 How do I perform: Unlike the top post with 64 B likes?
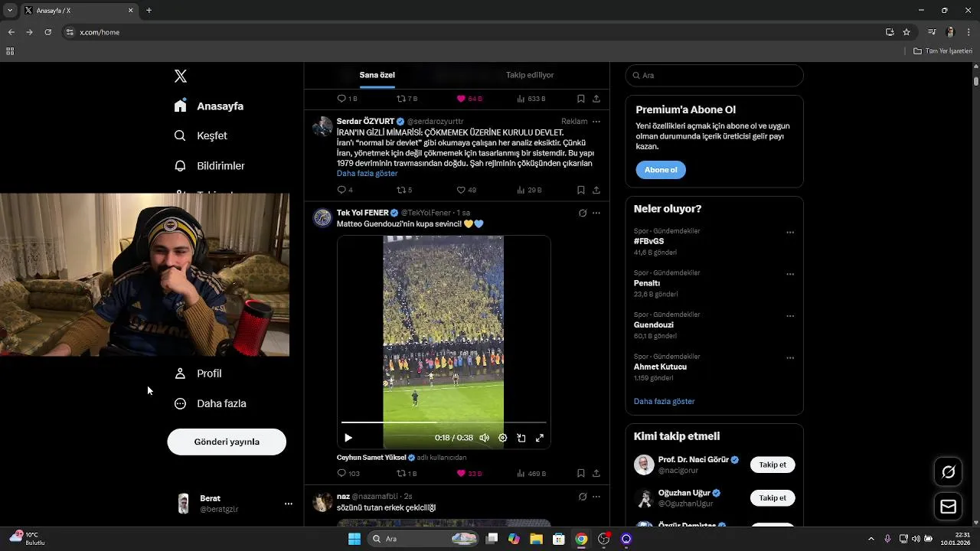coord(469,99)
